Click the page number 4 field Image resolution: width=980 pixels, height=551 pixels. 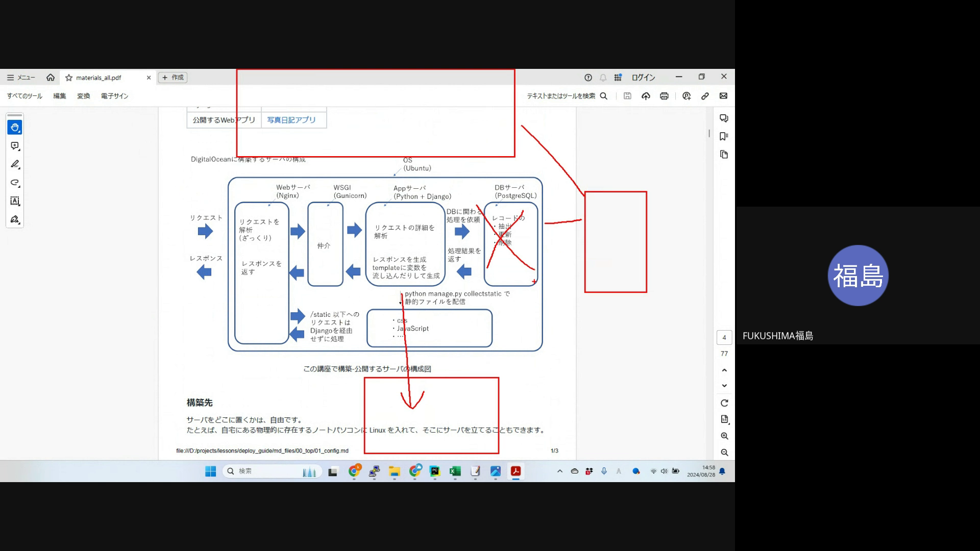tap(724, 338)
